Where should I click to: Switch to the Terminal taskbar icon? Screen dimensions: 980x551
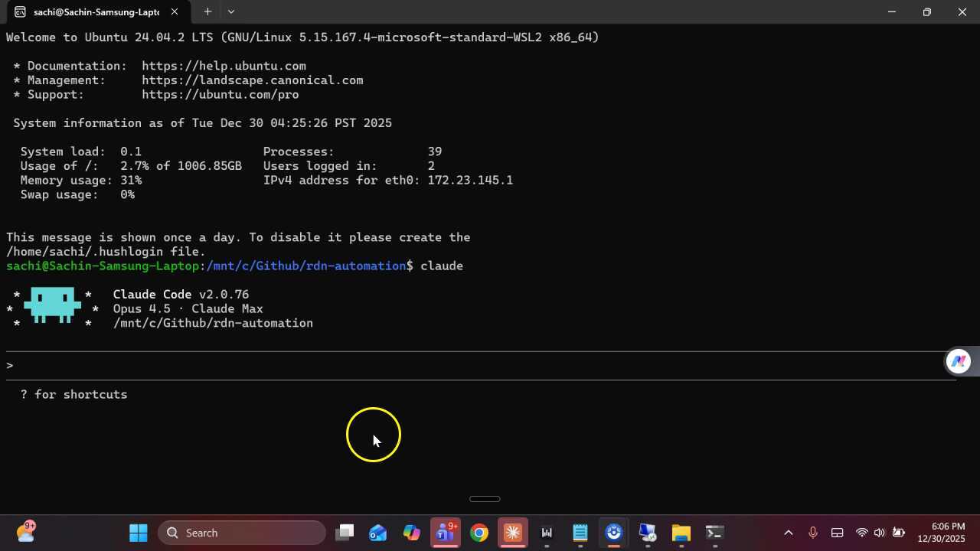(715, 533)
